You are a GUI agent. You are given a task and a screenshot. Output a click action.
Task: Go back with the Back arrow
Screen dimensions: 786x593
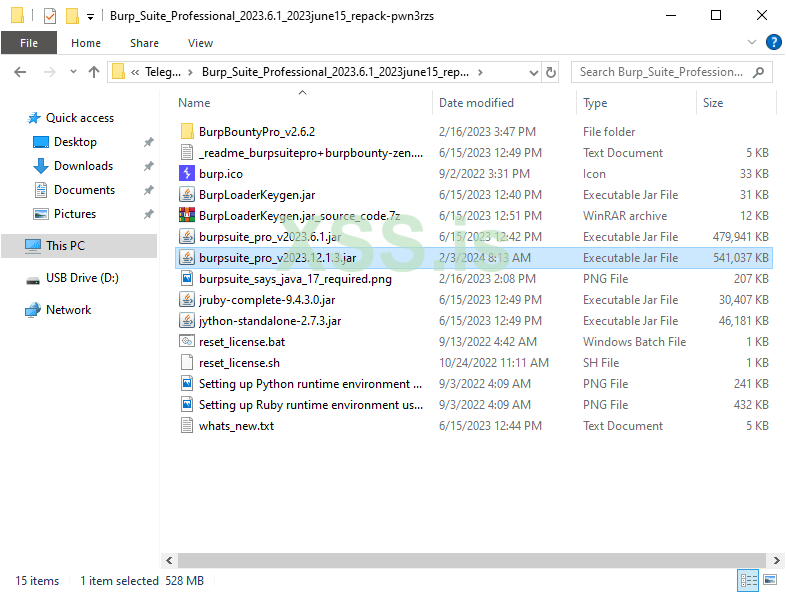20,72
